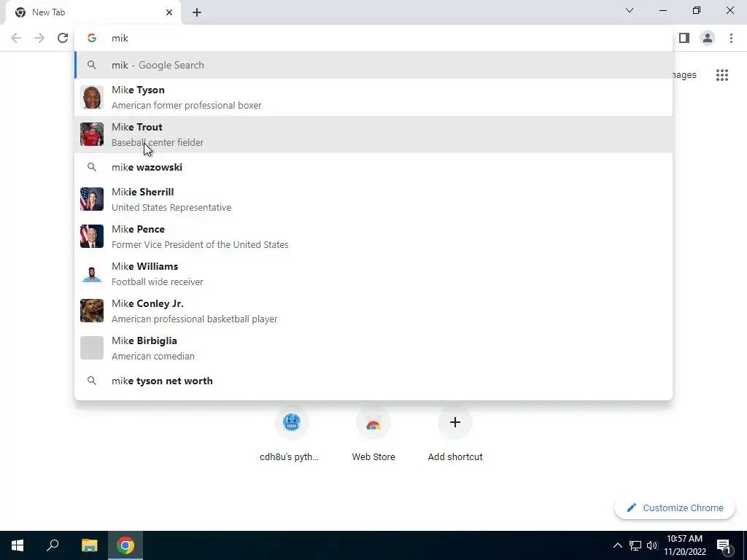The width and height of the screenshot is (747, 560).
Task: Click Mikie Sherrill's photo thumbnail
Action: (91, 199)
